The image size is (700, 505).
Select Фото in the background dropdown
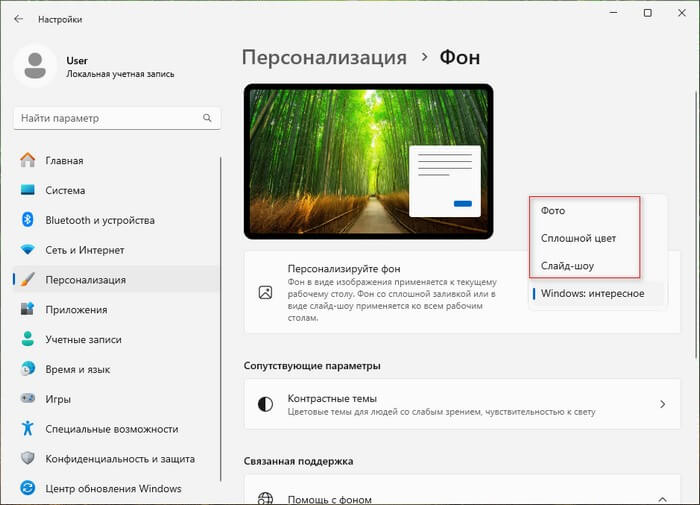(553, 211)
